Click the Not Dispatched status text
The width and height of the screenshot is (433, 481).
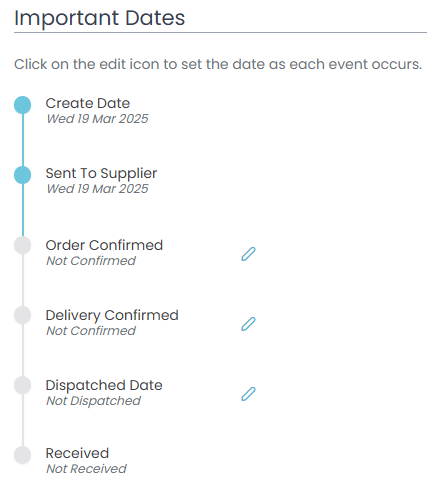pos(94,401)
